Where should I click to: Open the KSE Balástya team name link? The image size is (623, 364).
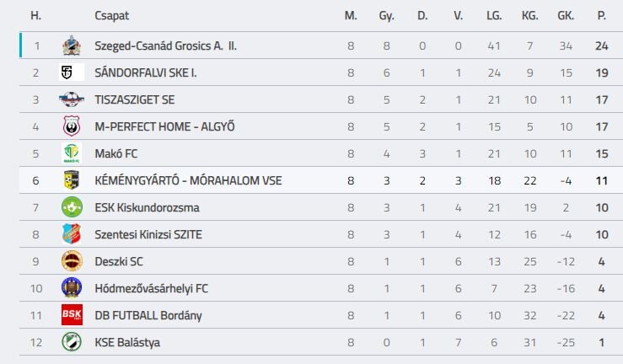(127, 342)
